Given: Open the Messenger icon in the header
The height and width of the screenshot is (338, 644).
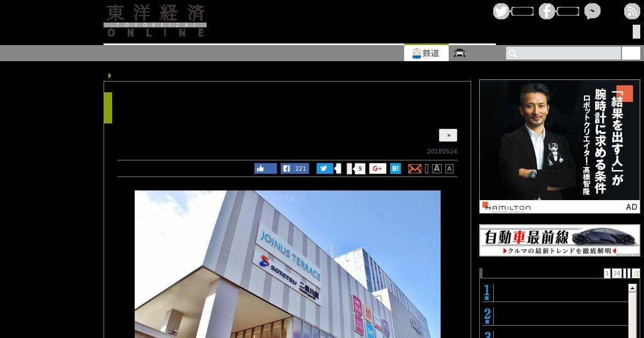Looking at the screenshot, I should tap(592, 11).
